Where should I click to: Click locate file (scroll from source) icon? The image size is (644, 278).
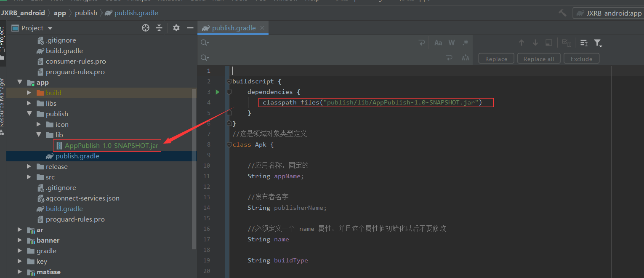(x=146, y=28)
